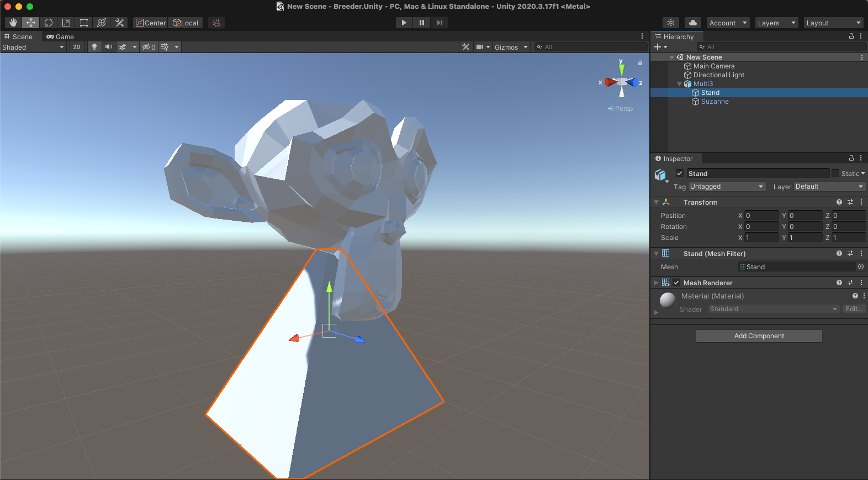Enable the Static checkbox
This screenshot has width=868, height=480.
coord(835,173)
